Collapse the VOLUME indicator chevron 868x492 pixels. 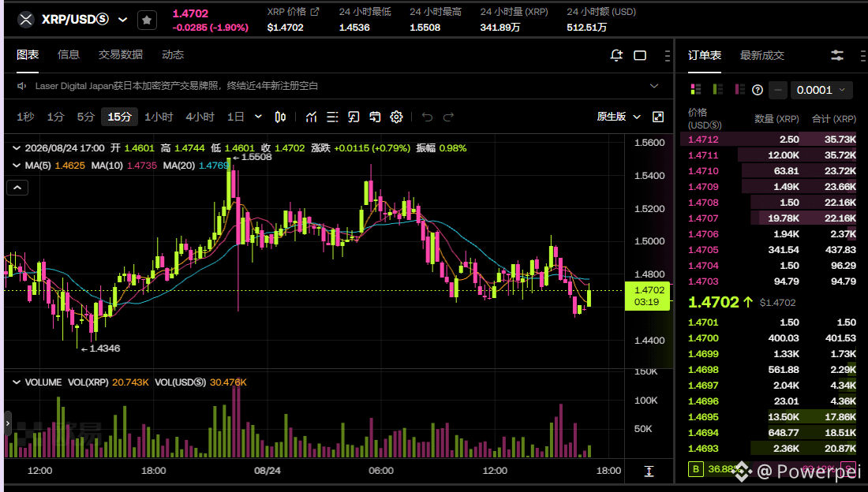click(17, 382)
